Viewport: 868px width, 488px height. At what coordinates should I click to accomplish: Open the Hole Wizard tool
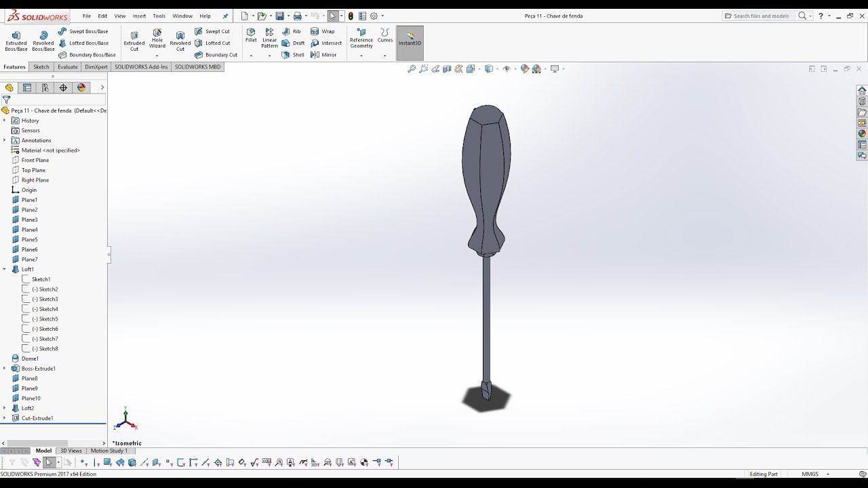click(157, 39)
